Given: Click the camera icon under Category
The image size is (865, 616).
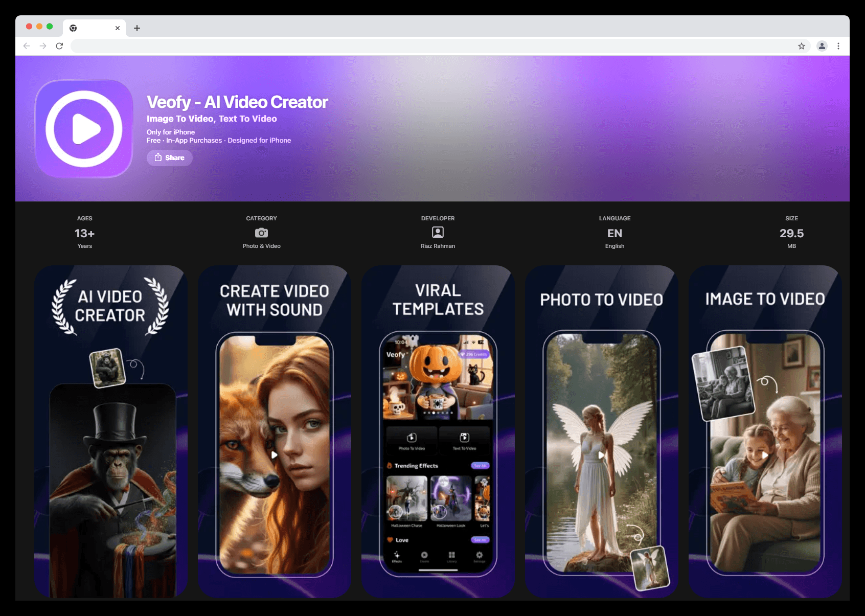Looking at the screenshot, I should click(261, 233).
